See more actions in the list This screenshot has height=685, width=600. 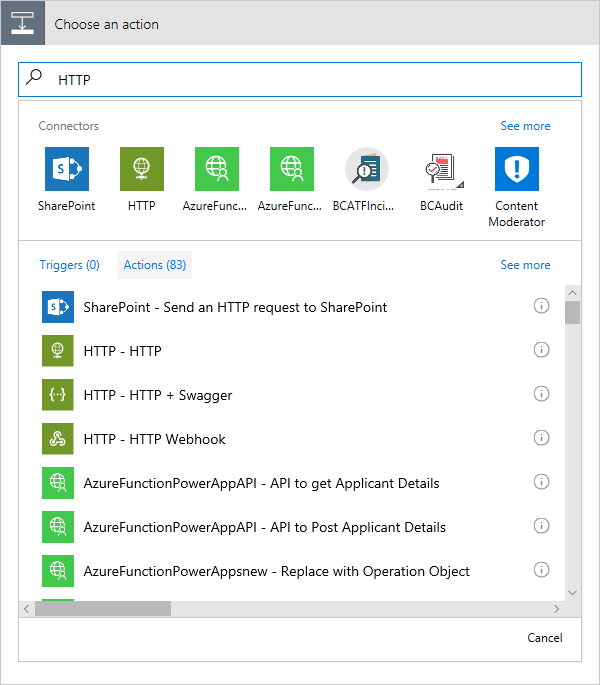(x=525, y=265)
